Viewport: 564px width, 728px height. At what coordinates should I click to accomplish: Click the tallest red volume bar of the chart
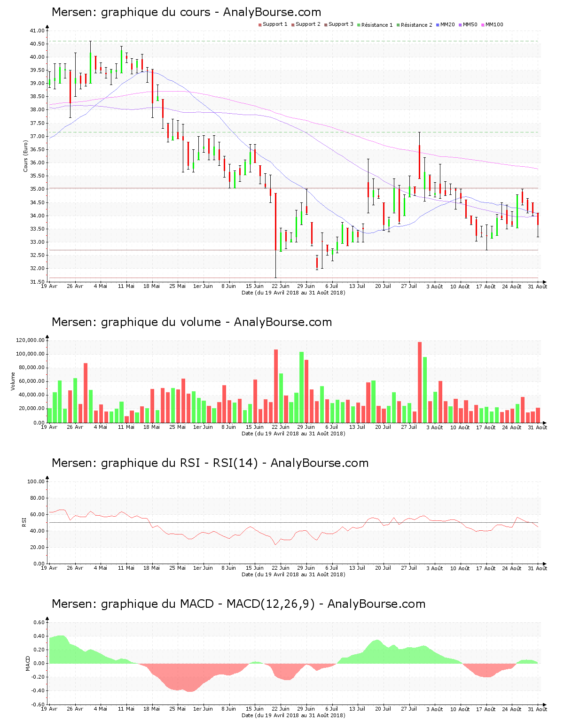[x=420, y=382]
